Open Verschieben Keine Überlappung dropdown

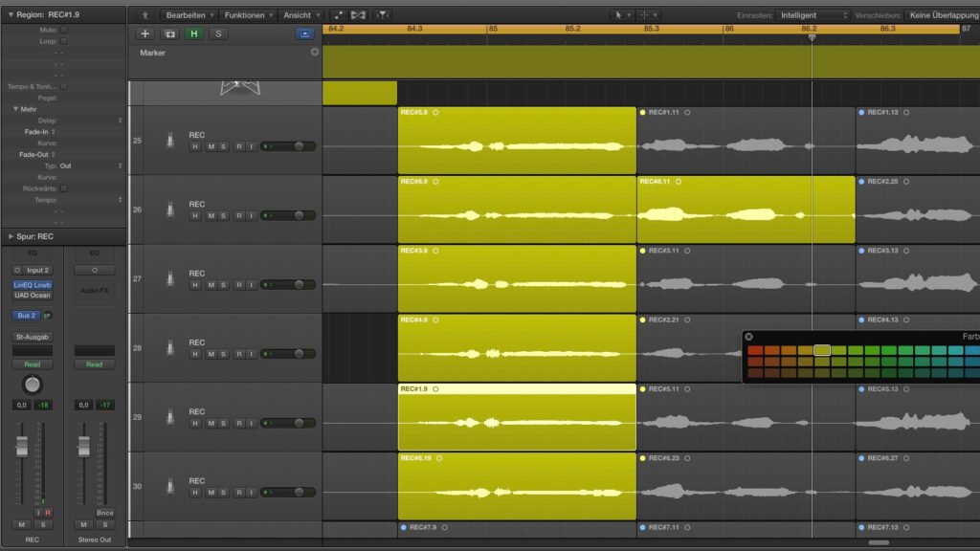pos(944,15)
